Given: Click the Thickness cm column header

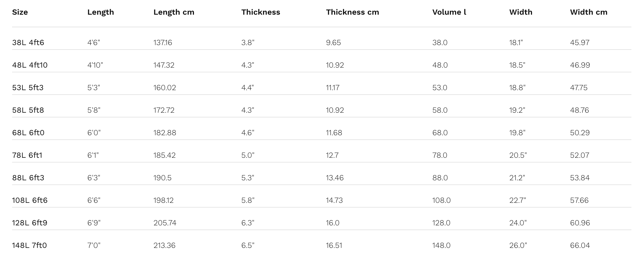Looking at the screenshot, I should [352, 12].
